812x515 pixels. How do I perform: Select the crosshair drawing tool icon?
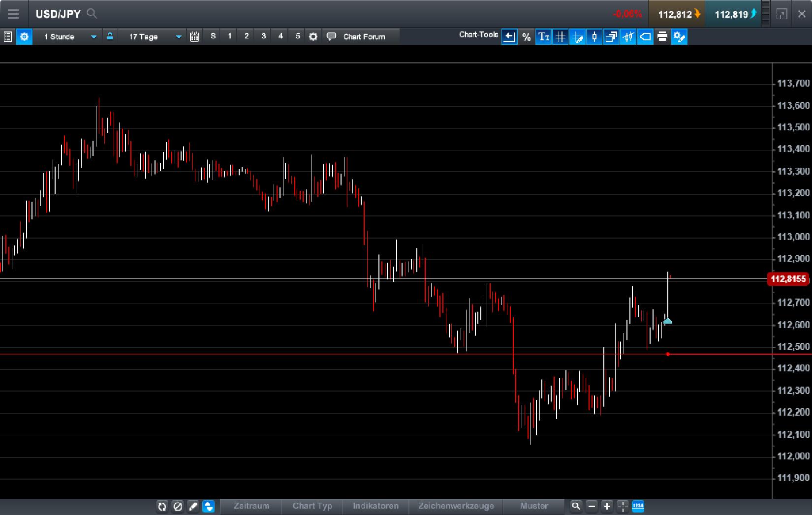click(x=578, y=36)
